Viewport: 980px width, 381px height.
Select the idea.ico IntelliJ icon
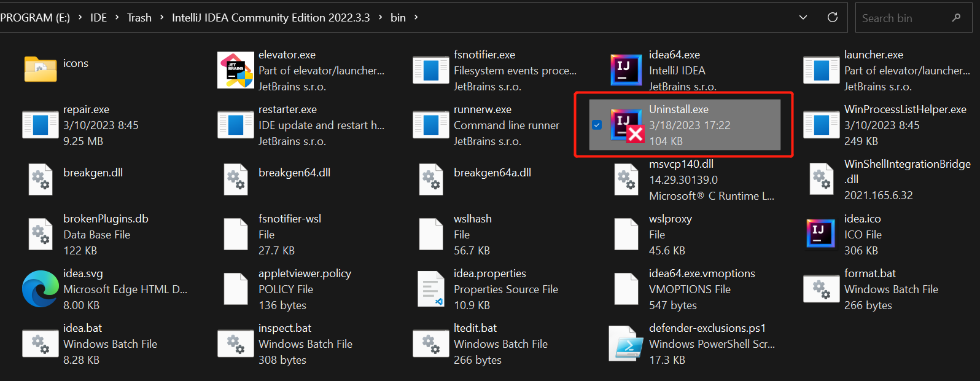[822, 234]
